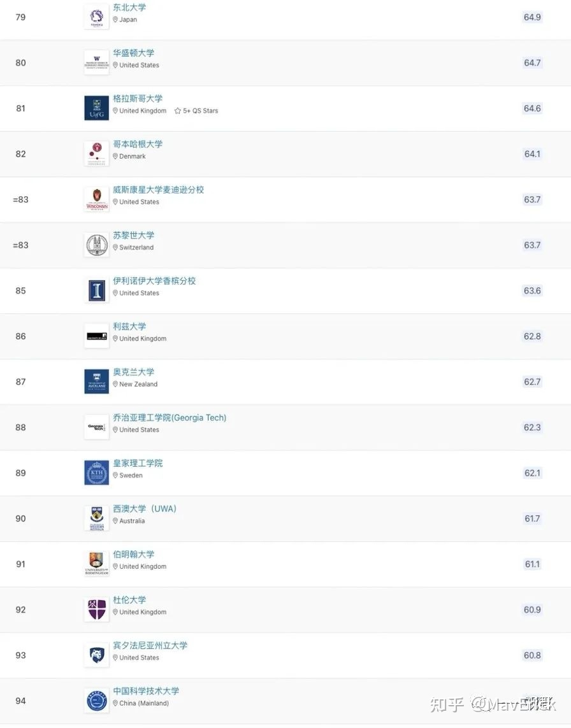Click the Illinois block I logo

[97, 290]
